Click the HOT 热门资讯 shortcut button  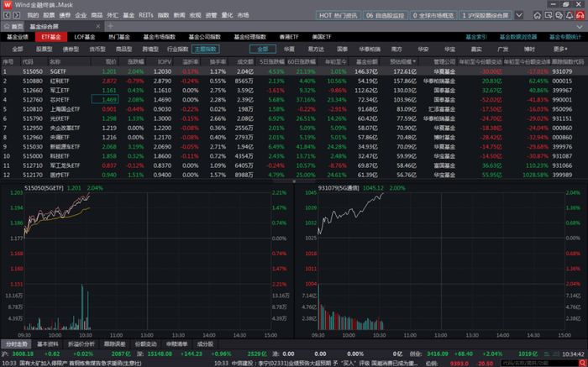click(x=339, y=15)
